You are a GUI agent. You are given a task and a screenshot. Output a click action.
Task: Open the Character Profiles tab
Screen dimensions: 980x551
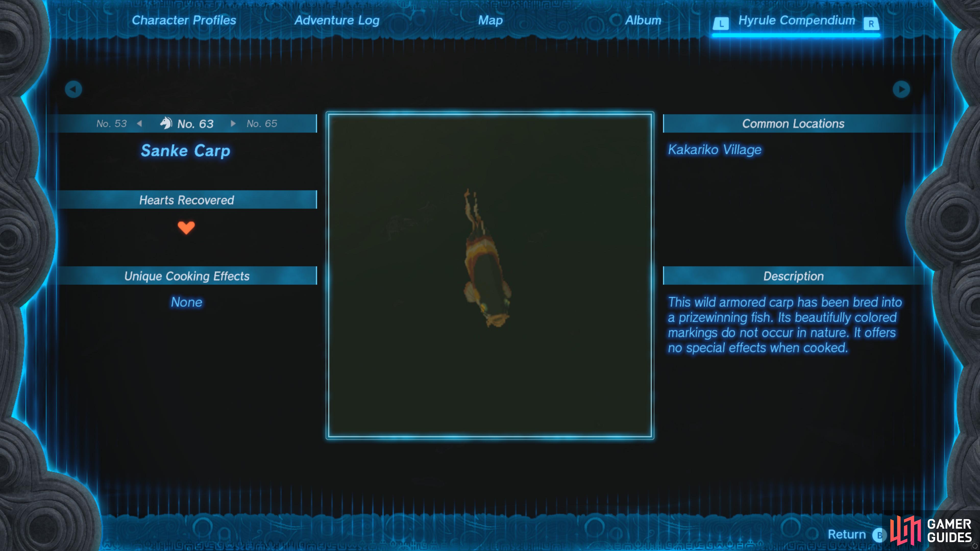tap(184, 20)
